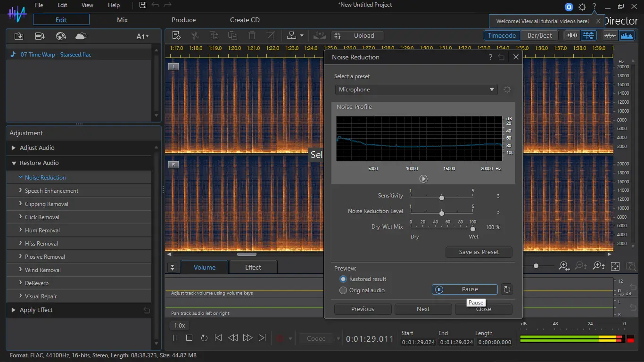Expand the Hum Removal option
This screenshot has width=644, height=362.
[42, 230]
